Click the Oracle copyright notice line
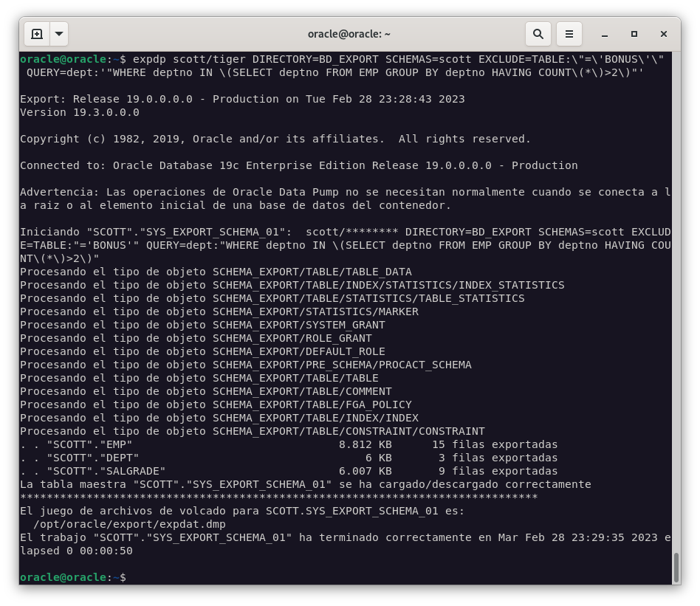This screenshot has height=606, width=700. (275, 139)
